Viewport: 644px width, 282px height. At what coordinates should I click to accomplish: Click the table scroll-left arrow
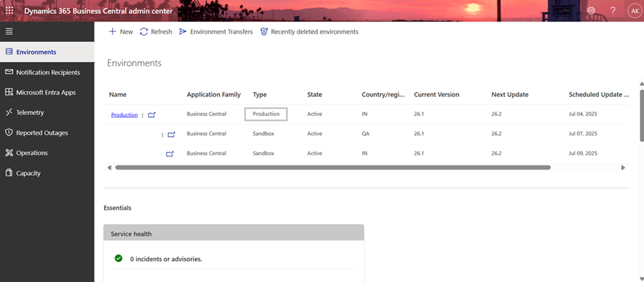110,168
